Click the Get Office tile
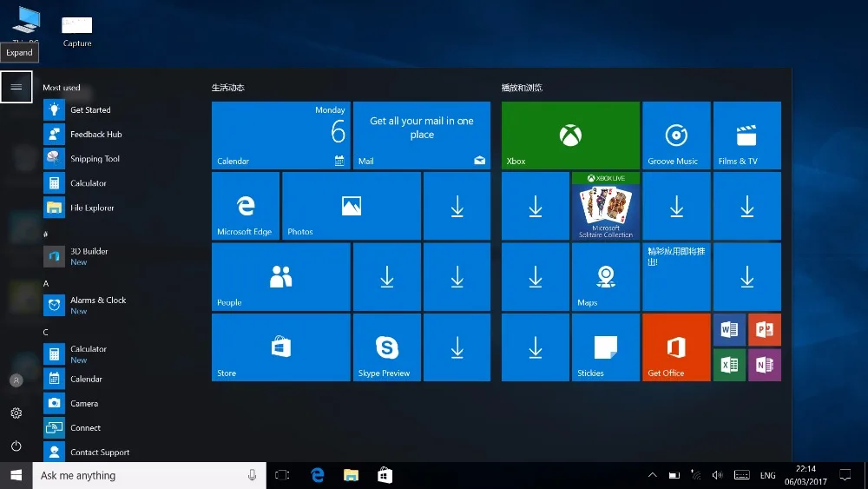This screenshot has width=868, height=489. [676, 347]
